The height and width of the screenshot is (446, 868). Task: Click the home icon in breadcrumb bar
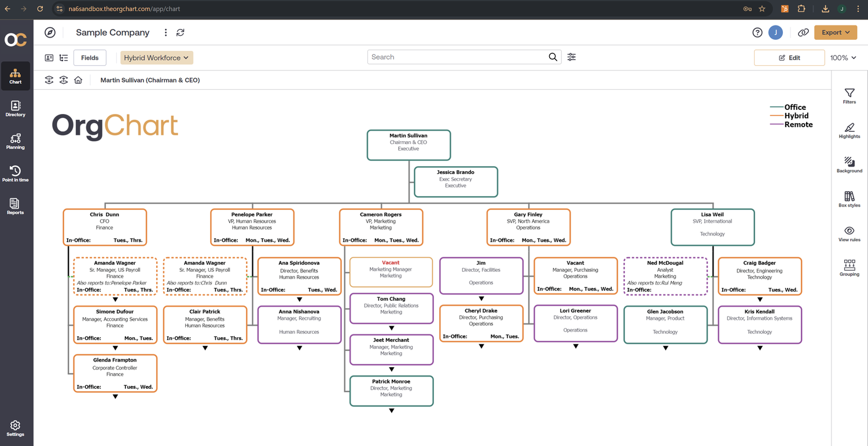click(78, 80)
